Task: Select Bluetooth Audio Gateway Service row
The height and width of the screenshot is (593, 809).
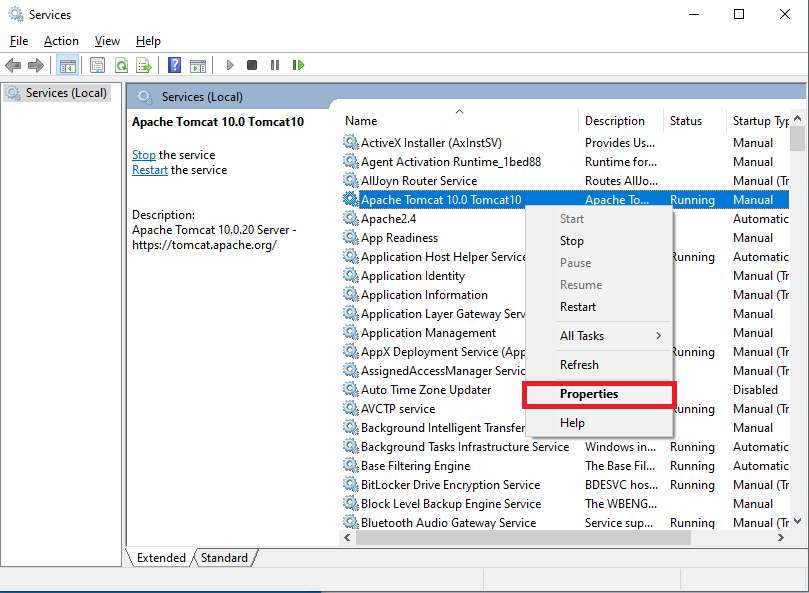Action: coord(565,522)
